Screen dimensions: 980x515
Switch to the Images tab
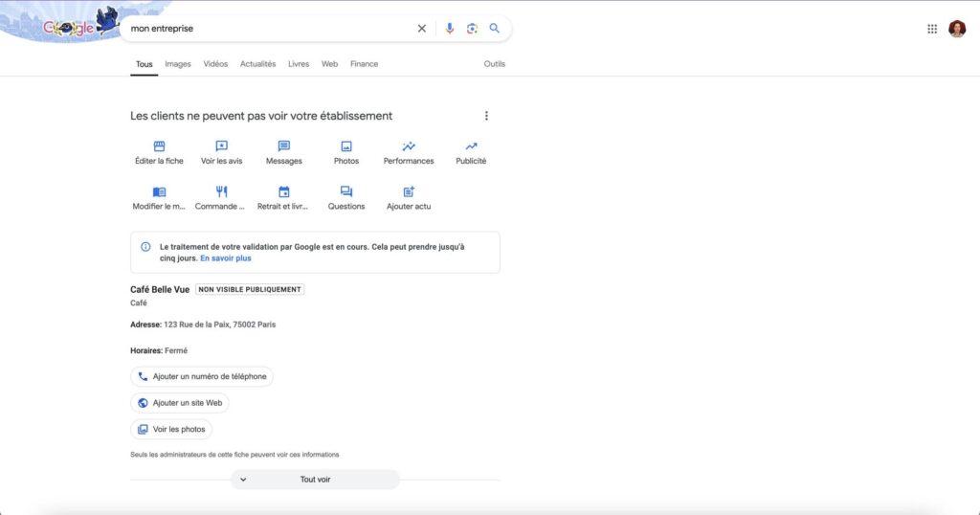[x=177, y=64]
